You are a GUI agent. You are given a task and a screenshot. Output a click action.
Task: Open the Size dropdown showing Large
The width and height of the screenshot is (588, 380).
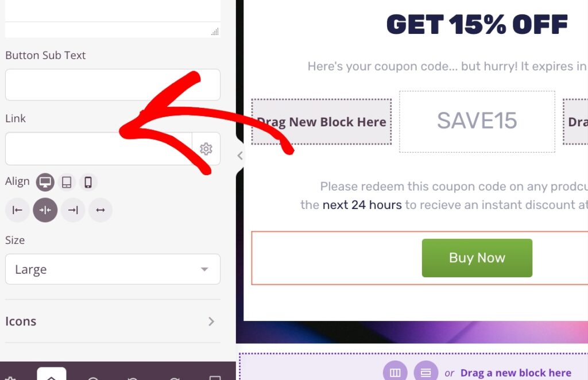coord(113,269)
